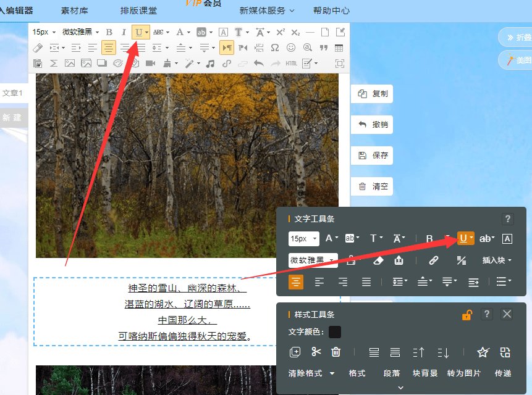Toggle the orange underline button in 文字工具条
The image size is (532, 395).
tap(466, 238)
